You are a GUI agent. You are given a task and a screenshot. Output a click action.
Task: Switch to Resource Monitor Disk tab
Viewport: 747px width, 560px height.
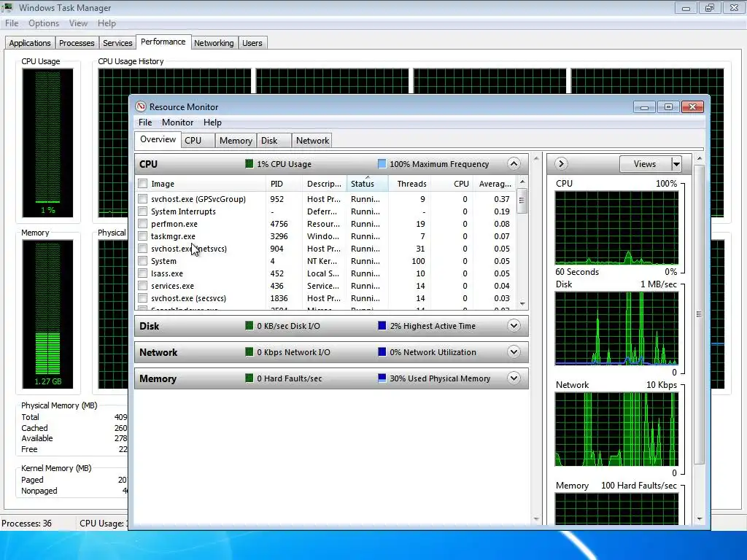pyautogui.click(x=273, y=141)
